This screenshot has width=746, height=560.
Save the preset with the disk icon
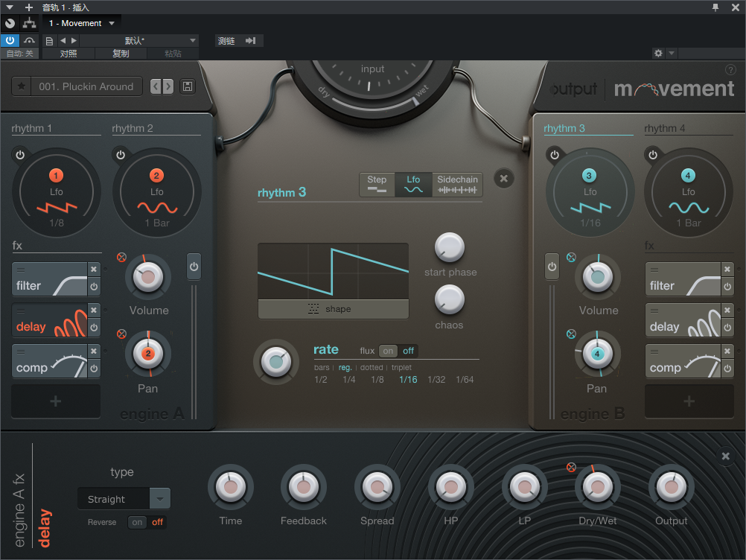click(188, 86)
